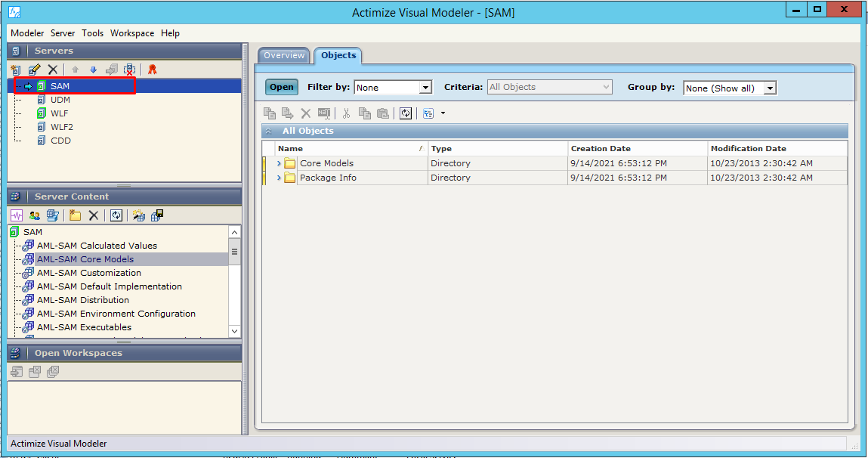Click the connect-to-server arrow icon in Servers toolbar
Image resolution: width=868 pixels, height=458 pixels.
click(111, 70)
